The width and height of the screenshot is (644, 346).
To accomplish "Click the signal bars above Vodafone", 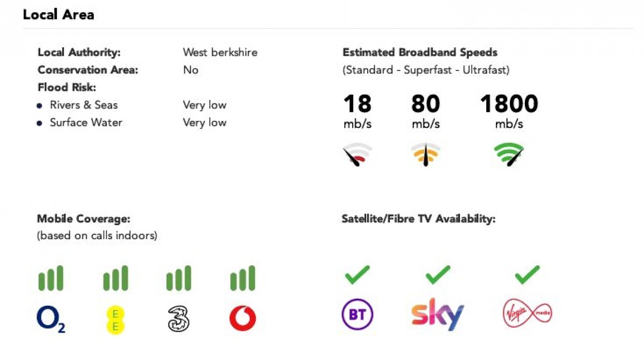I will [243, 278].
